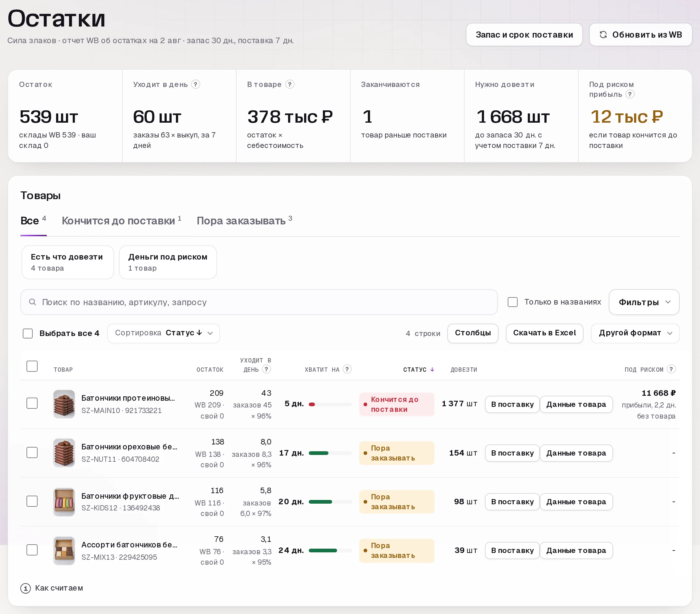This screenshot has width=700, height=614.
Task: Click help icon in Уходит в день column header
Action: 267,369
